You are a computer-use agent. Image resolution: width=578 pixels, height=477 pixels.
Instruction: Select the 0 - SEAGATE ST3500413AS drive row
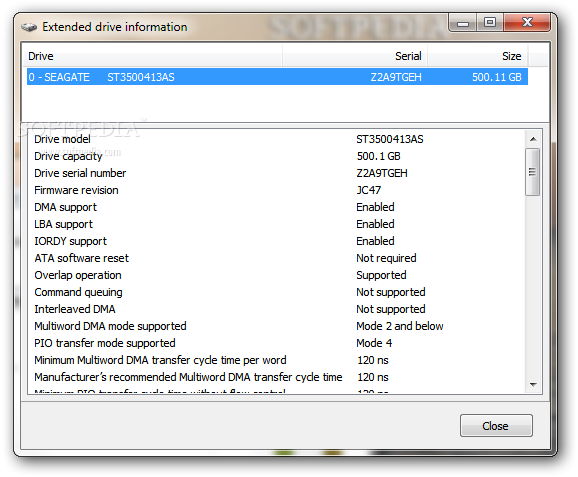click(277, 77)
